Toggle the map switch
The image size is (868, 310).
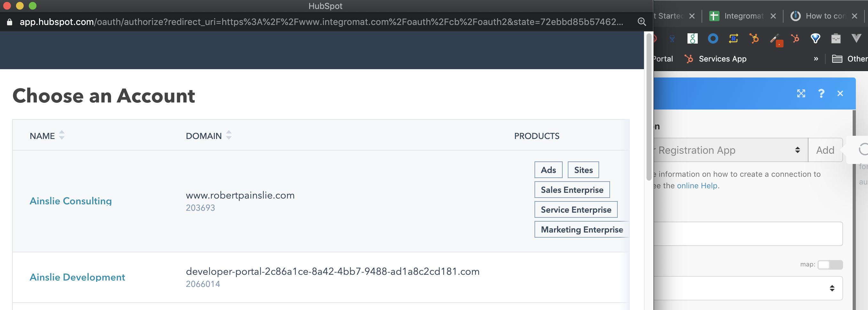coord(830,265)
